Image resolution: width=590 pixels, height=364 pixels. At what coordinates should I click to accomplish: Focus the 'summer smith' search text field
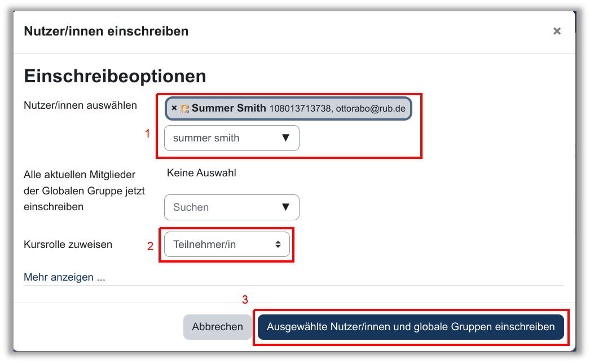click(x=220, y=138)
